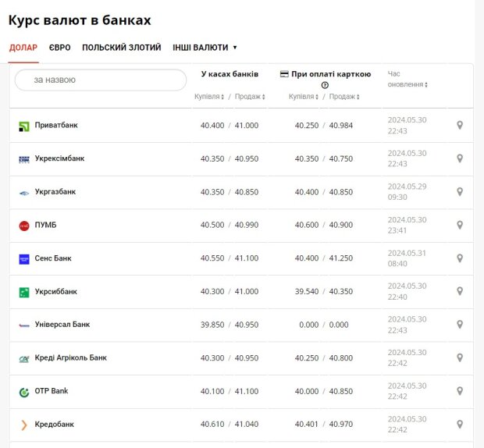Screen dimensions: 484x448
Task: Open the Креді Агріколь Банк link
Action: (70, 357)
